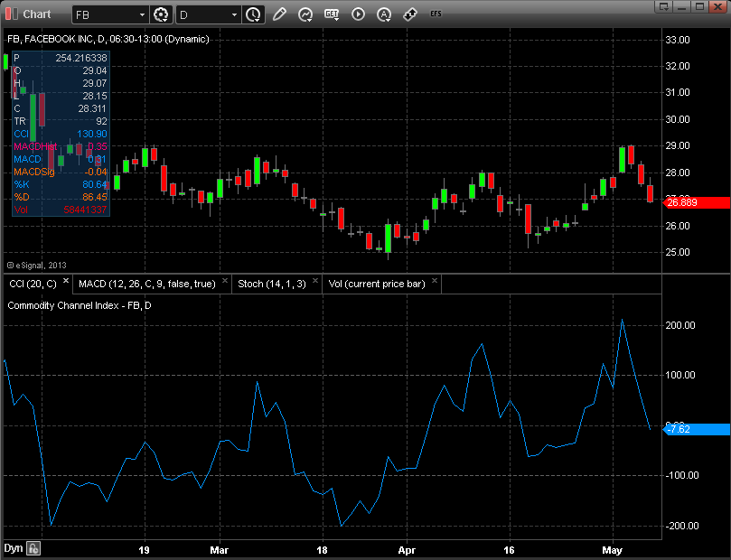Minimize the Chart window
The width and height of the screenshot is (731, 560).
pos(682,6)
